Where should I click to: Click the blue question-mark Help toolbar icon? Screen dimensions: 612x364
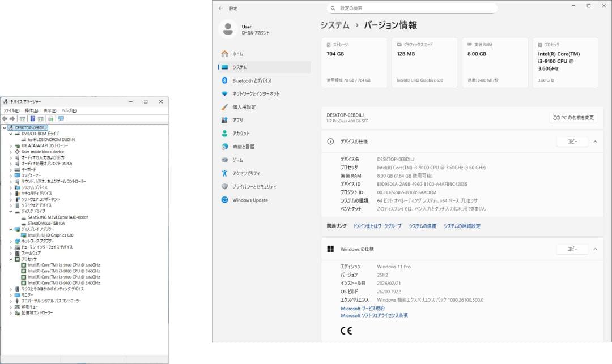tap(33, 118)
